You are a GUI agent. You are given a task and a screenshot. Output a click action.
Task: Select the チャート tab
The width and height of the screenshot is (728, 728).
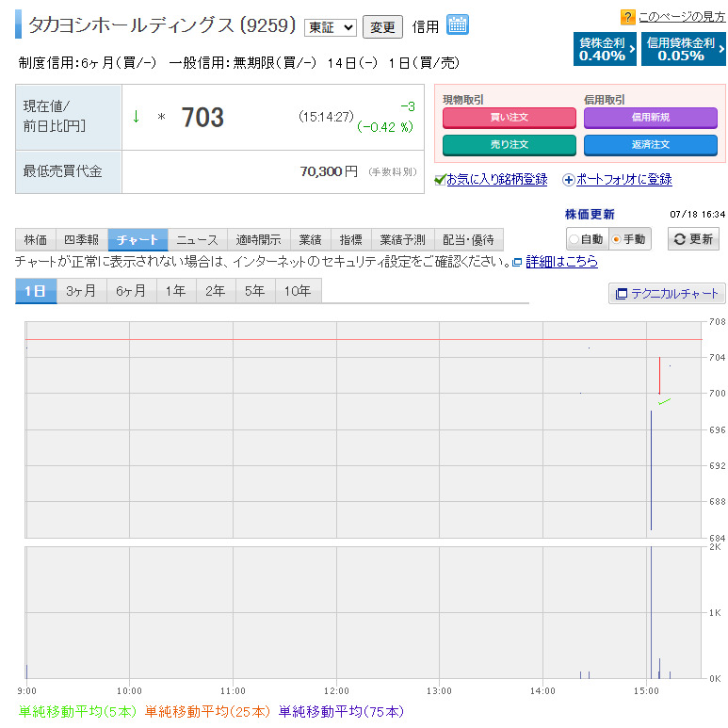tap(138, 239)
